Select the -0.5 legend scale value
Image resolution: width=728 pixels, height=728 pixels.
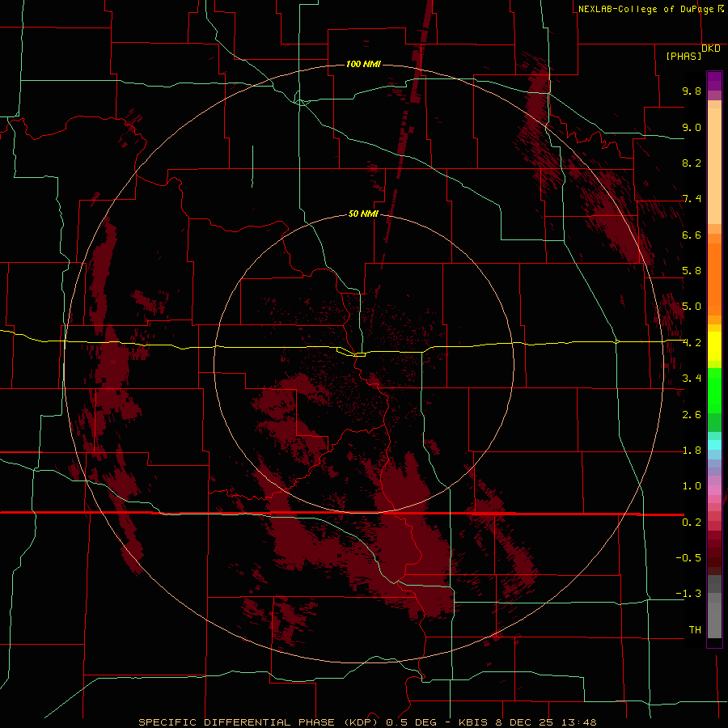pos(688,558)
